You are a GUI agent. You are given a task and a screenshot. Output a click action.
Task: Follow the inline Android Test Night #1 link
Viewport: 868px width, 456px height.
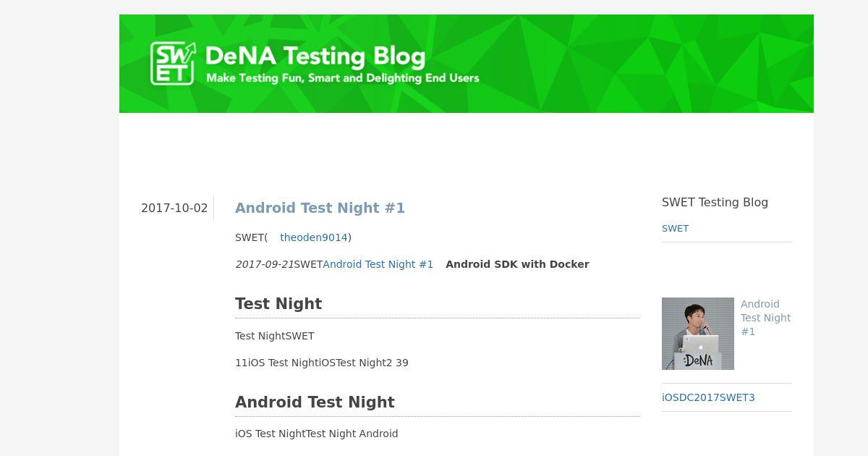[x=378, y=264]
